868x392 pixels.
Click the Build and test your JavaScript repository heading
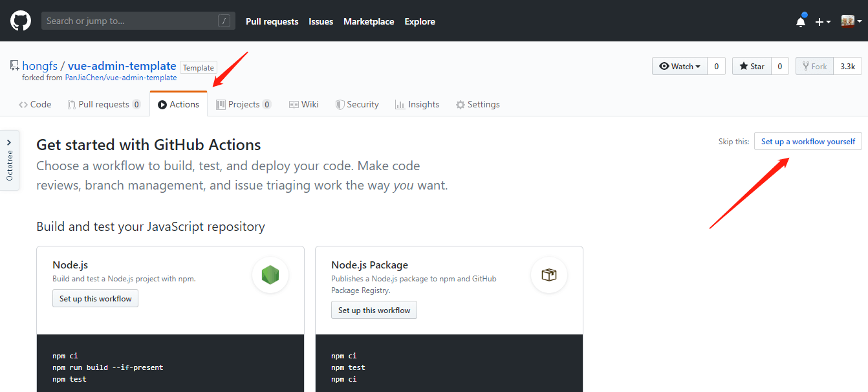click(x=151, y=226)
